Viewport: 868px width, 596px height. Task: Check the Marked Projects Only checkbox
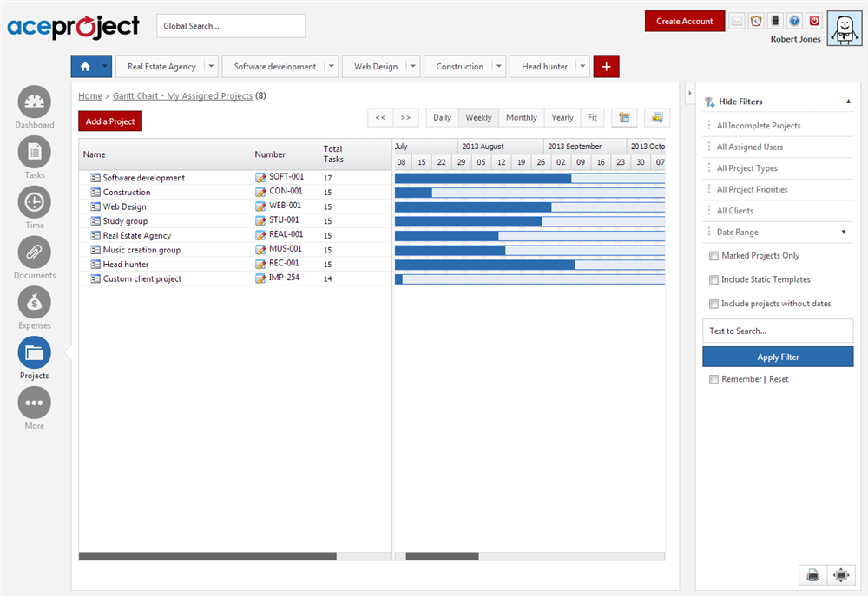pyautogui.click(x=713, y=255)
